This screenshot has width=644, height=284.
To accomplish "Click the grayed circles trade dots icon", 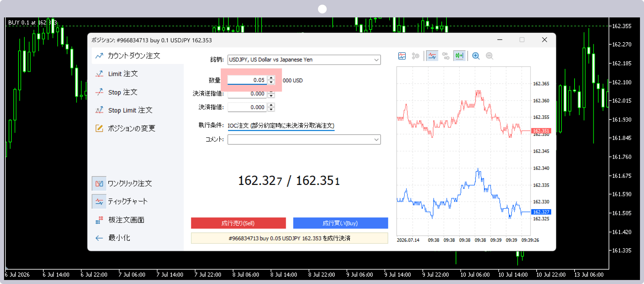I will pyautogui.click(x=446, y=56).
